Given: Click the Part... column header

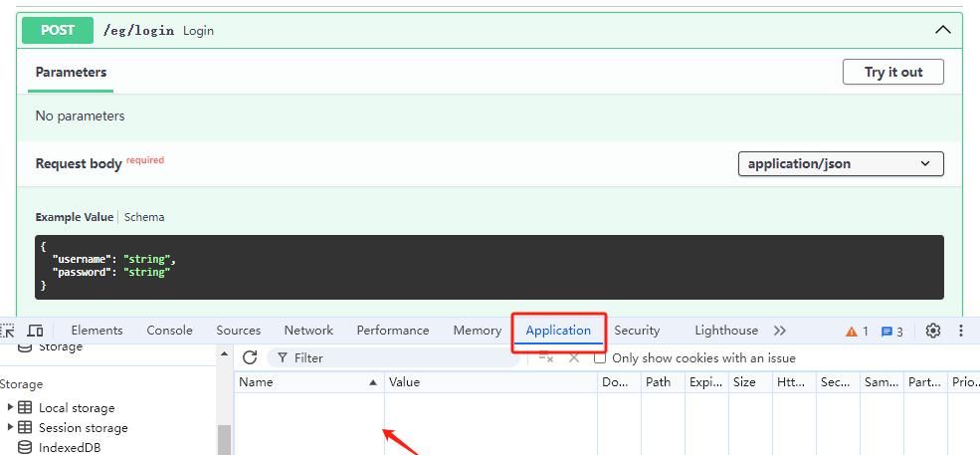Looking at the screenshot, I should [925, 381].
